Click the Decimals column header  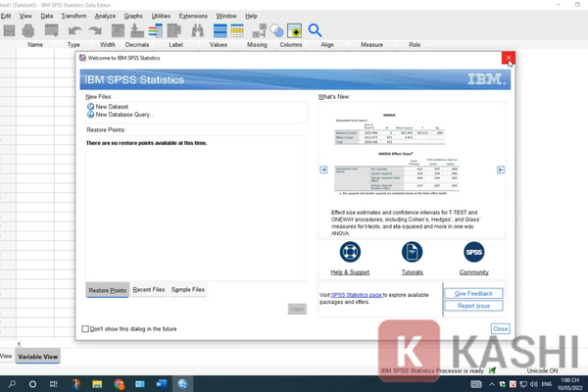pos(137,45)
